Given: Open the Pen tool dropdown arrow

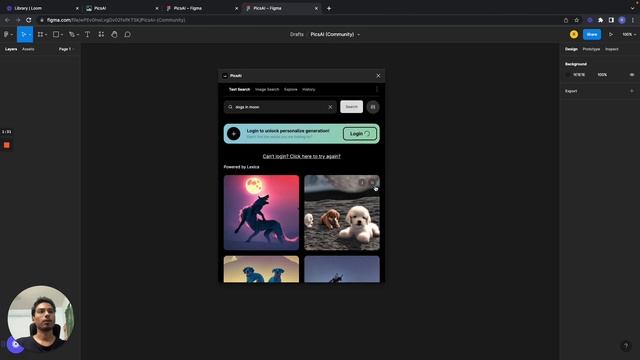Looking at the screenshot, I should point(78,35).
